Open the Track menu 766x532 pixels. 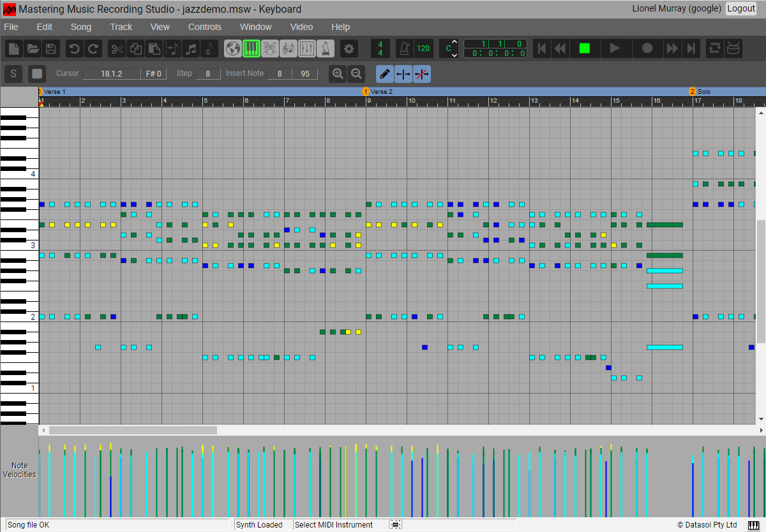[x=121, y=27]
